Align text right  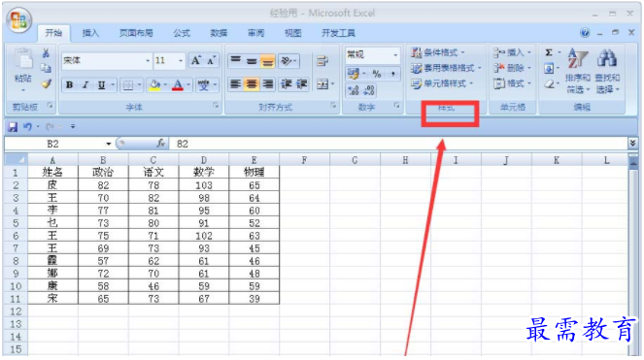[x=267, y=84]
